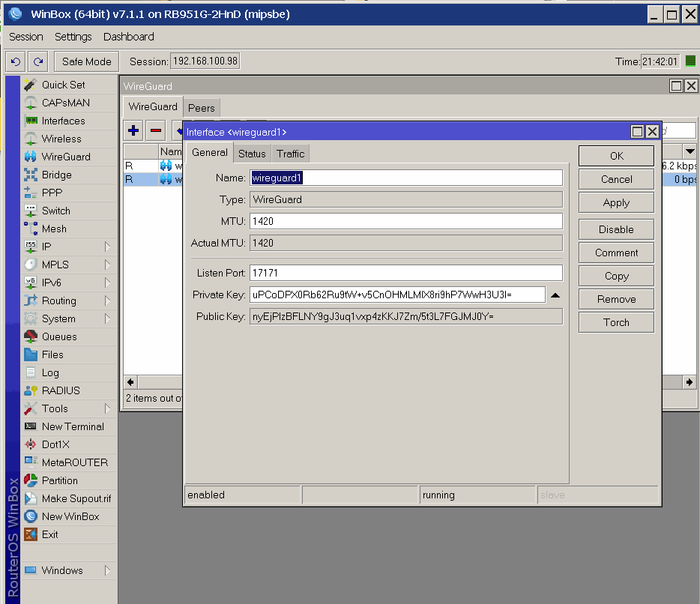Open column dropdown arrow in WireGuard list

click(x=690, y=151)
